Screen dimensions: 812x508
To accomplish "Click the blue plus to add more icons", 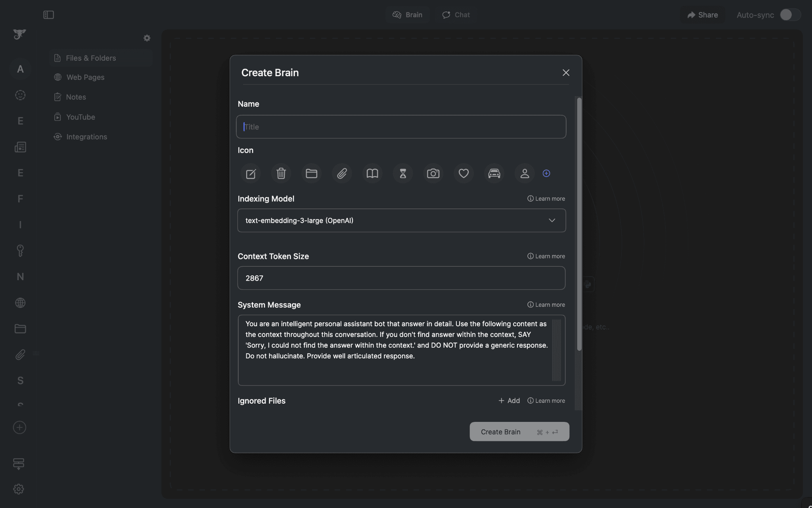I will (546, 173).
